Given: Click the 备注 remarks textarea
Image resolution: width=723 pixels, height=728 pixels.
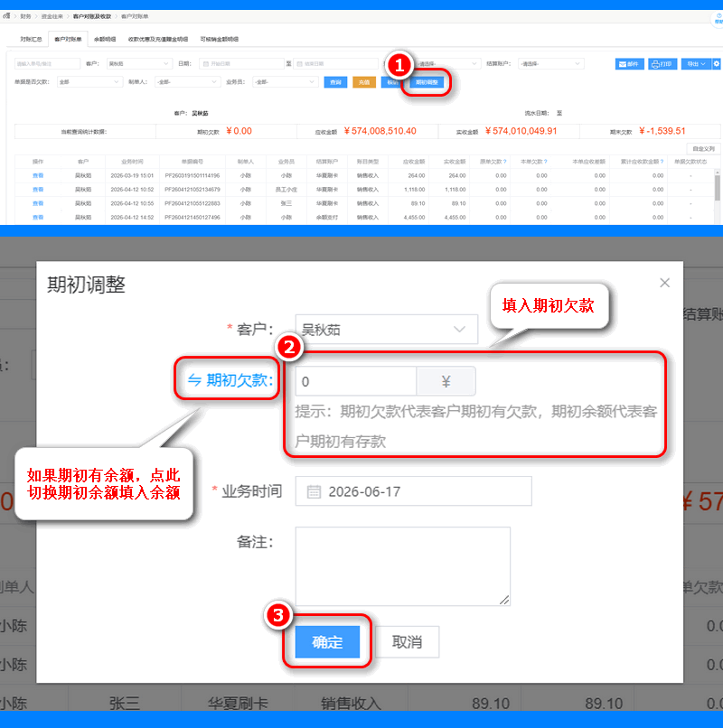Looking at the screenshot, I should point(403,566).
